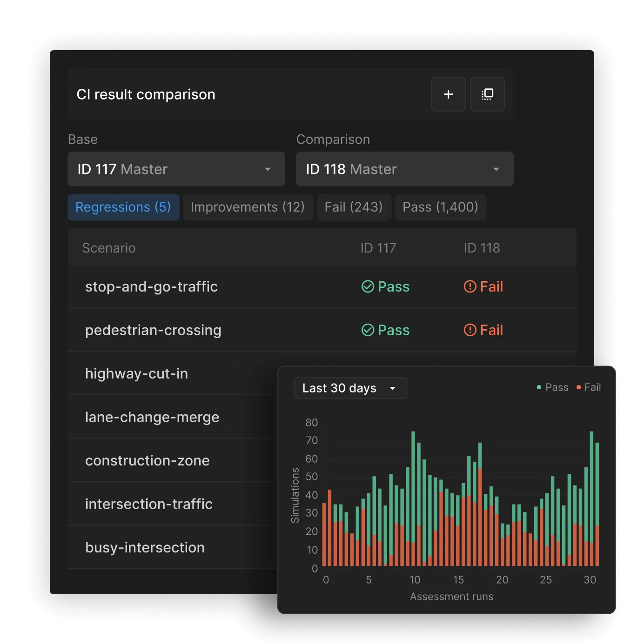Toggle the Regressions filter off
Screen dimensions: 644x644
point(123,207)
